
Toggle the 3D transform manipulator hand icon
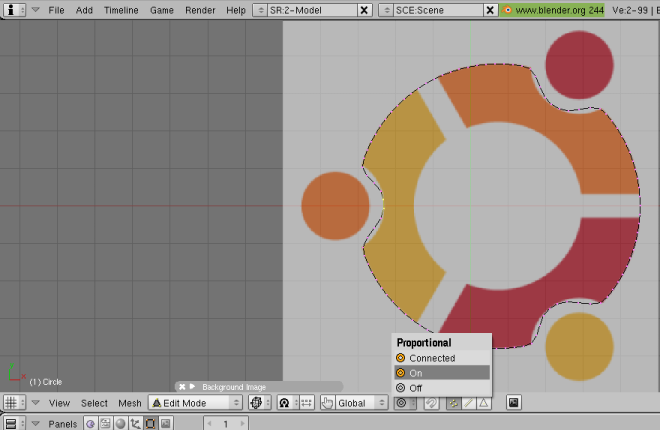pyautogui.click(x=327, y=403)
